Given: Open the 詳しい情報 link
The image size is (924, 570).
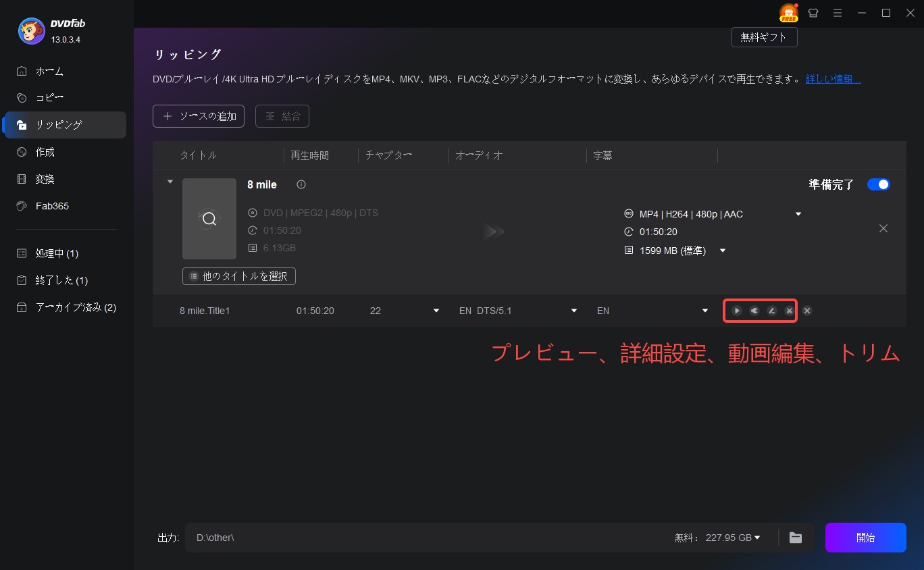Looking at the screenshot, I should click(833, 79).
